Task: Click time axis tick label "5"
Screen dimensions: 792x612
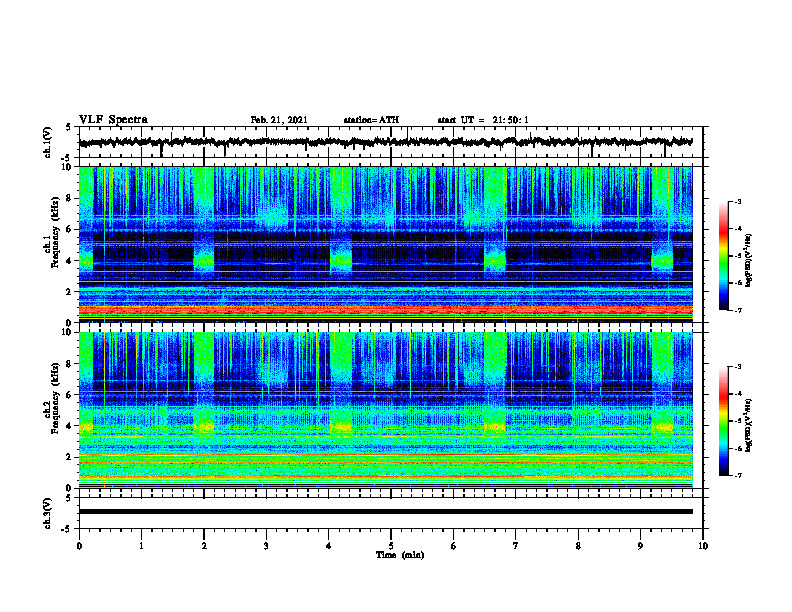Action: [x=391, y=546]
